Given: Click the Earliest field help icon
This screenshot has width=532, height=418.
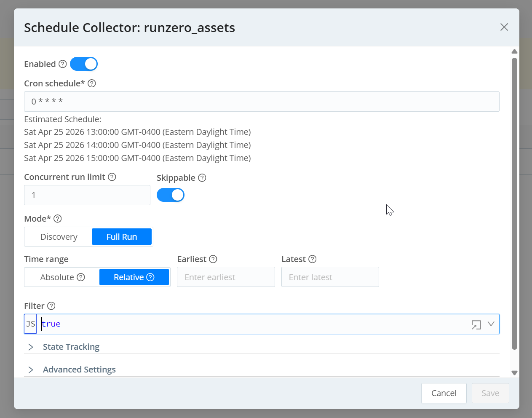Looking at the screenshot, I should (213, 259).
